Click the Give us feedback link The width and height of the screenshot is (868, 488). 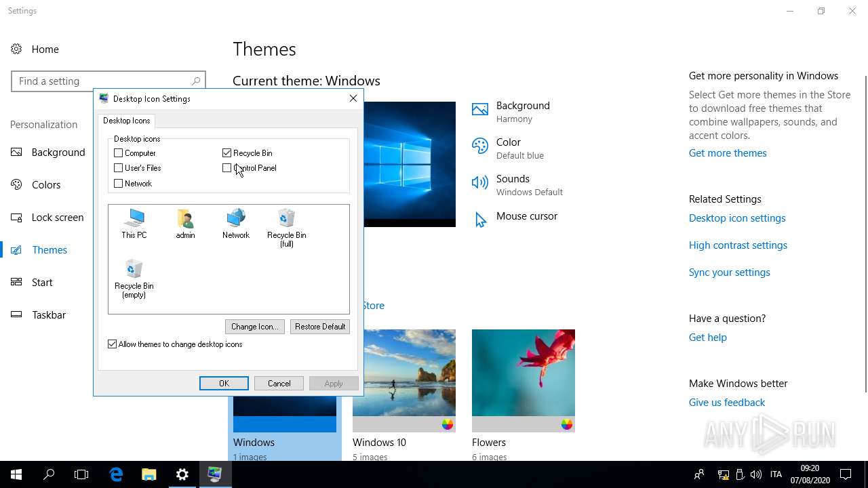[727, 403]
